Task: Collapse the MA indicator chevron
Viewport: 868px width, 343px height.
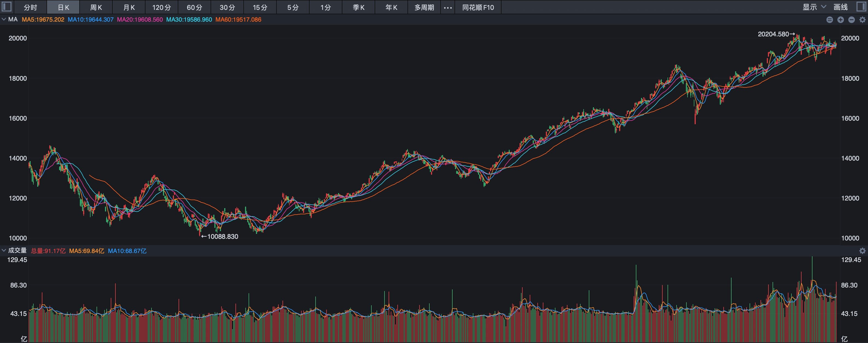Action: click(4, 19)
